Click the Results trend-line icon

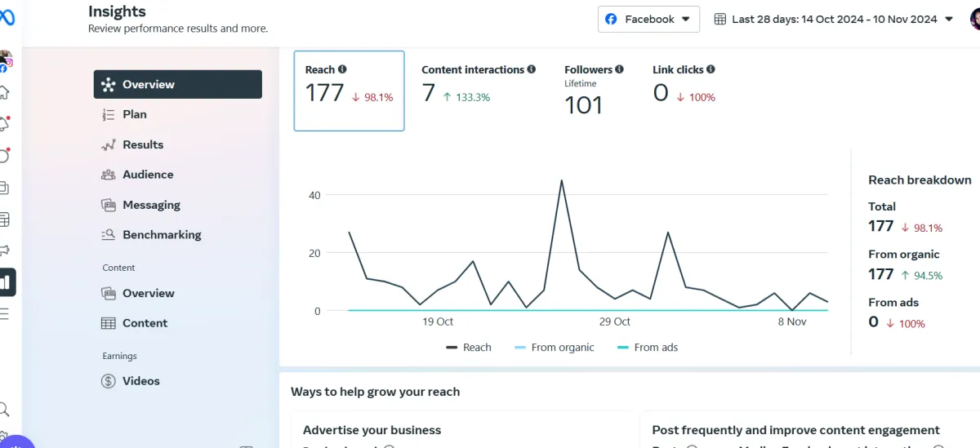coord(109,144)
